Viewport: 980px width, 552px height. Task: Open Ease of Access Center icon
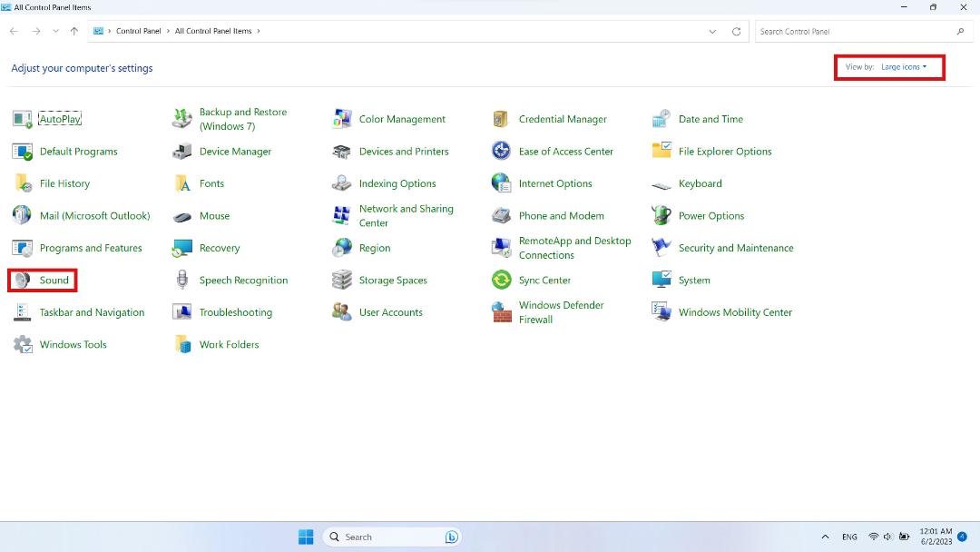pos(501,152)
